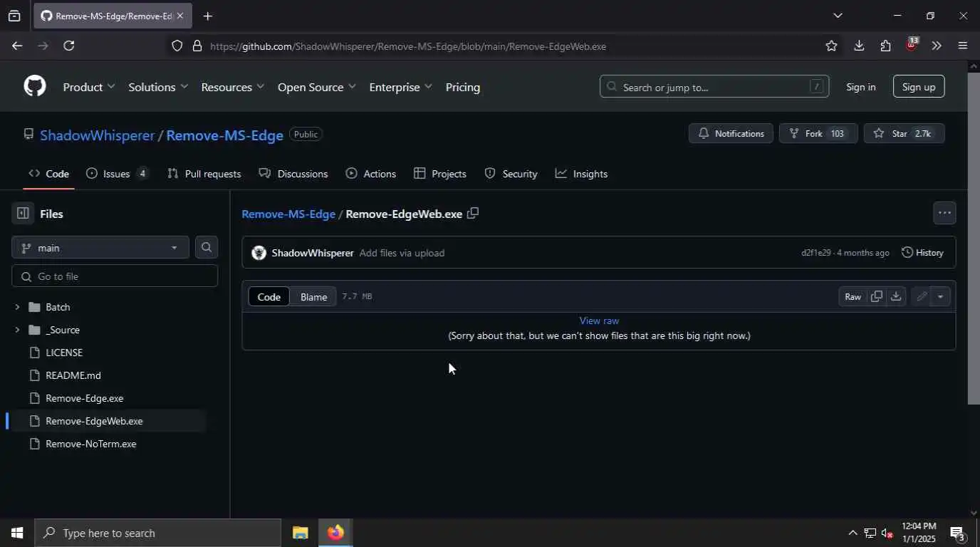Click the Notifications button
Viewport: 980px width, 547px height.
[731, 133]
